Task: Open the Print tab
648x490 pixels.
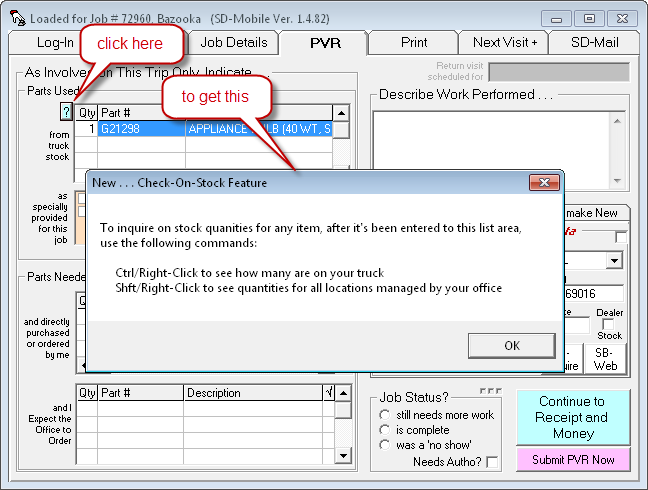Action: (x=413, y=43)
